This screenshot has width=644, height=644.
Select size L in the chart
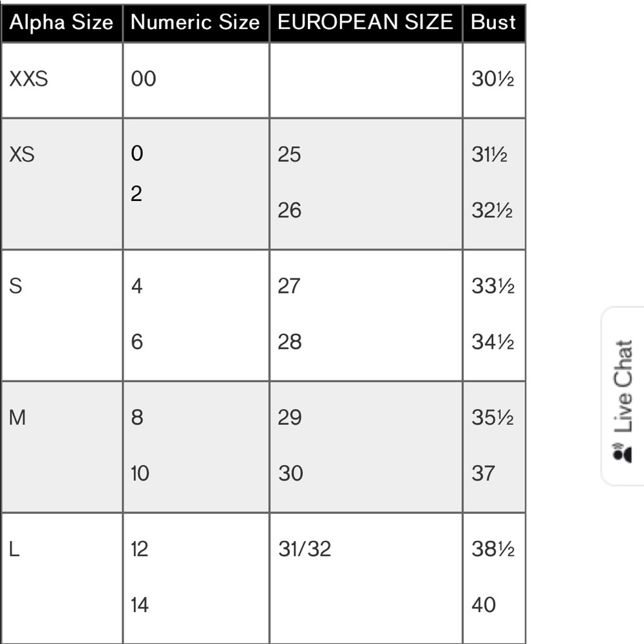[x=14, y=549]
